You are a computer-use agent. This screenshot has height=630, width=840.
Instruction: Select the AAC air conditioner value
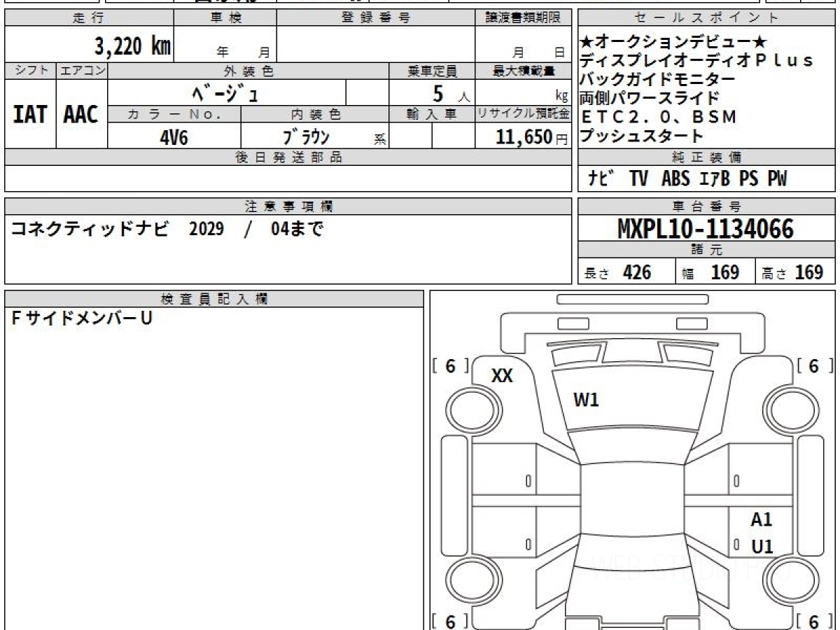81,115
